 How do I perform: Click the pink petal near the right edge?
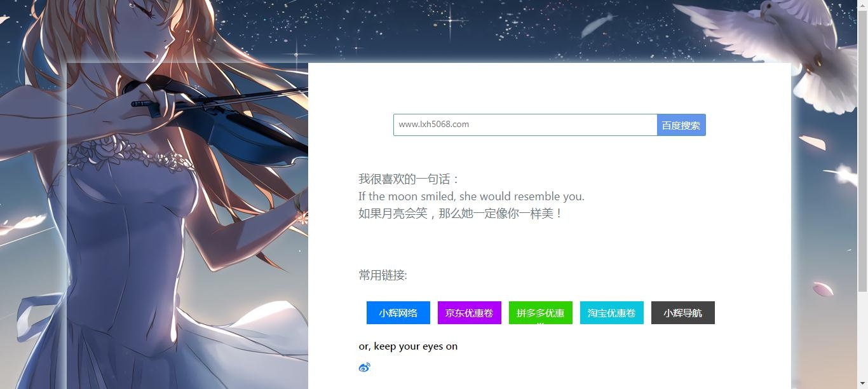[823, 289]
